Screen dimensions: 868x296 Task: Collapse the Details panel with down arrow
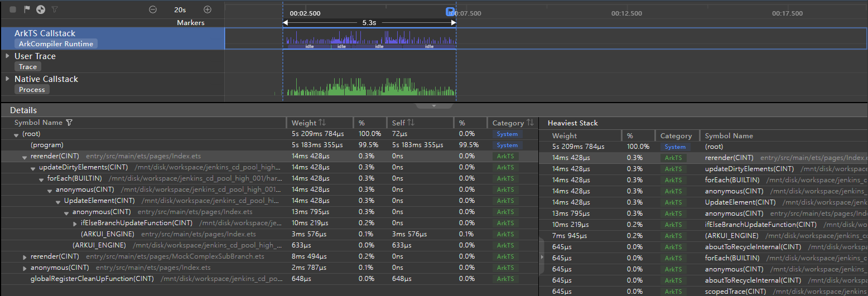coord(434,105)
